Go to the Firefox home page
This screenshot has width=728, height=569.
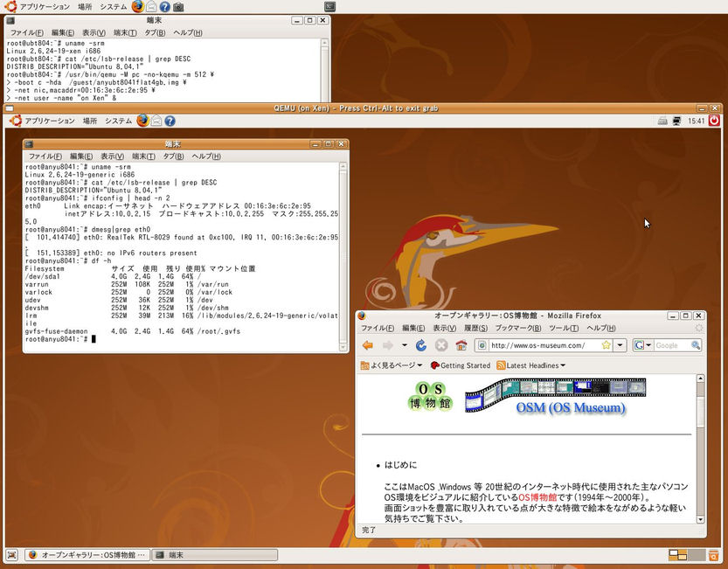click(461, 345)
